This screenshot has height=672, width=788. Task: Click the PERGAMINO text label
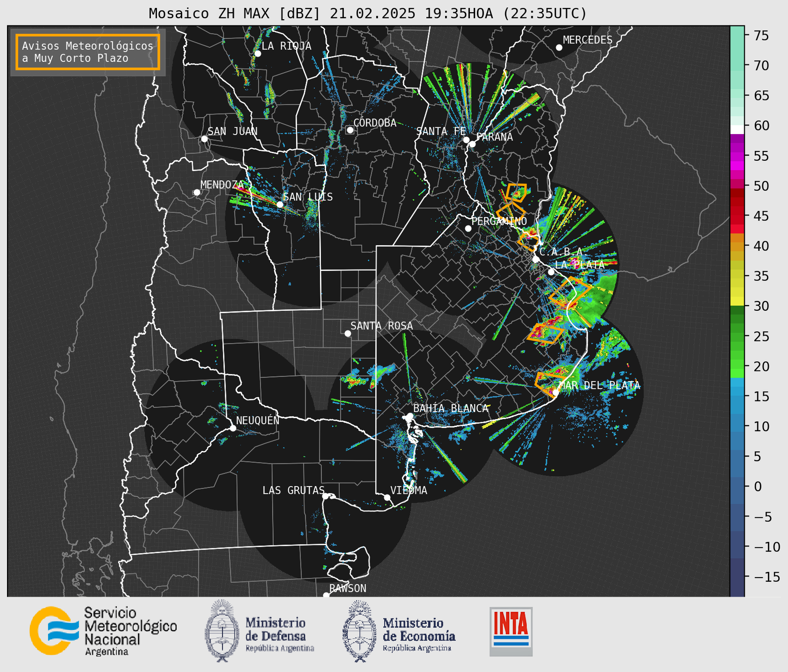click(x=499, y=221)
